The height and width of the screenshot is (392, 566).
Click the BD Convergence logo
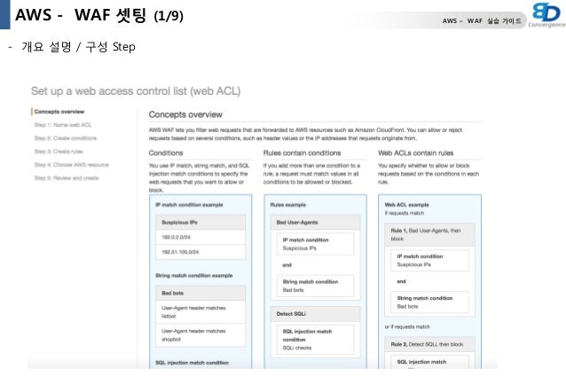click(x=546, y=15)
